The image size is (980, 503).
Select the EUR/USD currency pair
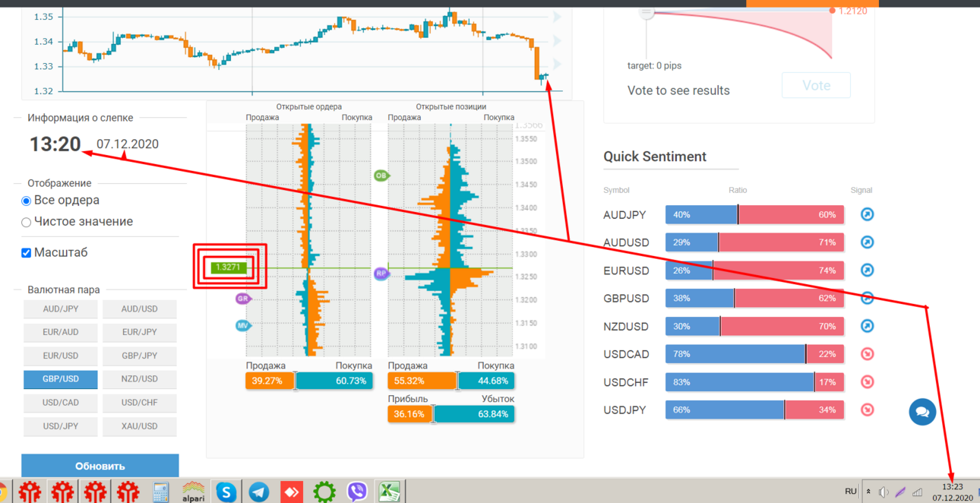(x=61, y=356)
